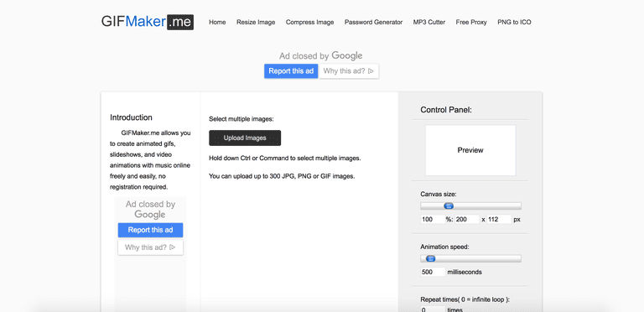Click the milliseconds field showing 500
The height and width of the screenshot is (312, 644).
pyautogui.click(x=433, y=272)
